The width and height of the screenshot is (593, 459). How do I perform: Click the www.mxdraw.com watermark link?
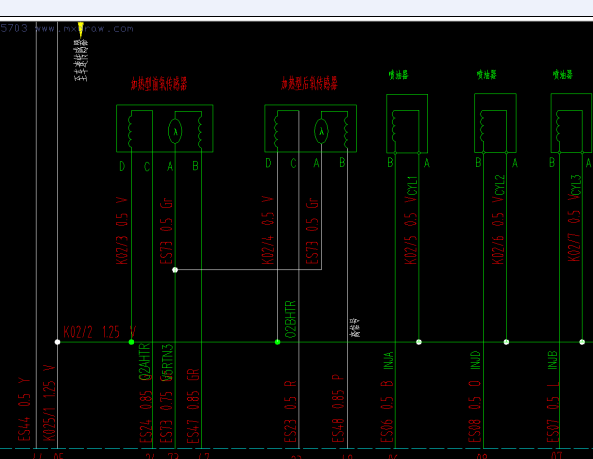coord(84,29)
